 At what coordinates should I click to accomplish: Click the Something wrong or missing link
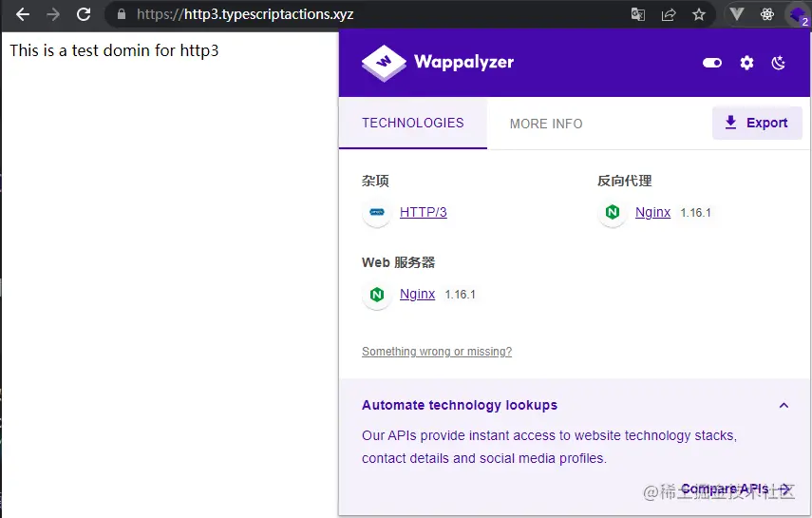(437, 352)
